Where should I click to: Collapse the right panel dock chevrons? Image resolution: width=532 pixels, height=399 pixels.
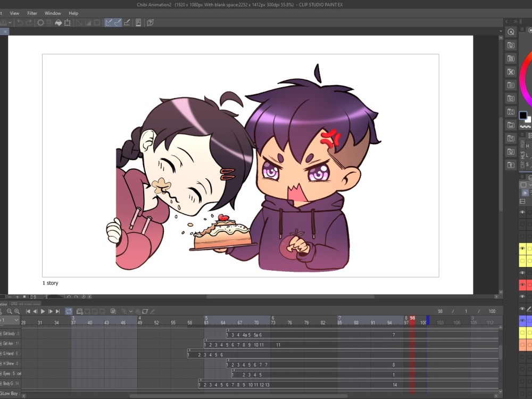click(x=516, y=21)
